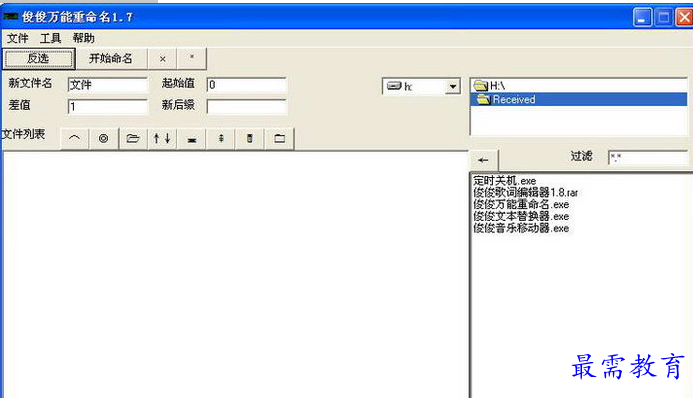Click the open-folder toolbar button
Screen dimensions: 693x398
pos(133,139)
